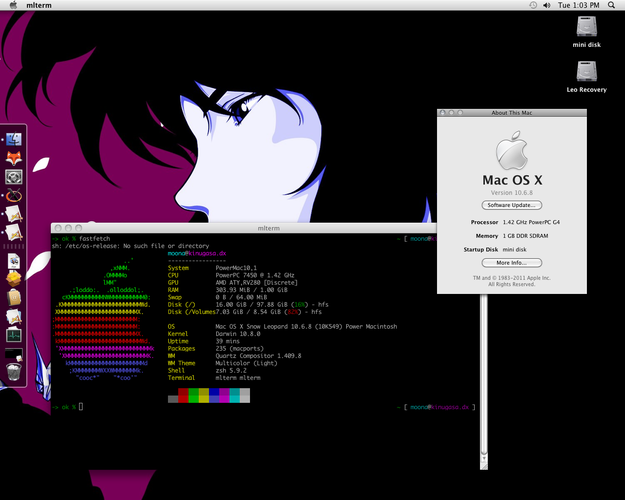This screenshot has height=500, width=625.
Task: Click the About This Mac title bar
Action: tap(512, 113)
